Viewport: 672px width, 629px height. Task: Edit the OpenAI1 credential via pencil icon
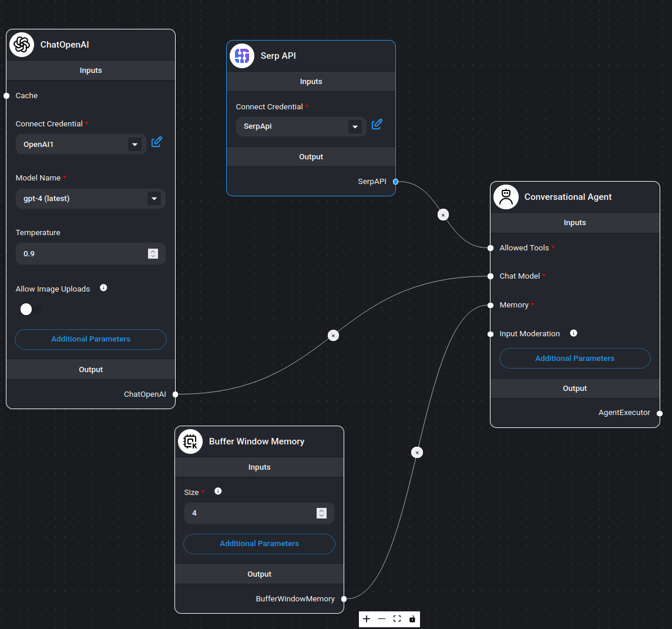157,142
